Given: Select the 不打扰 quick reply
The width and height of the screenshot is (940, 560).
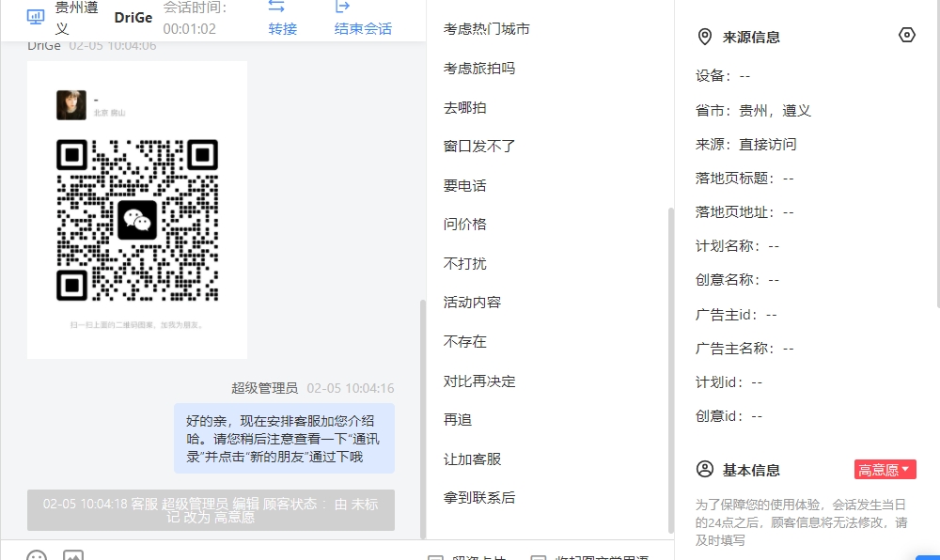Looking at the screenshot, I should [464, 263].
